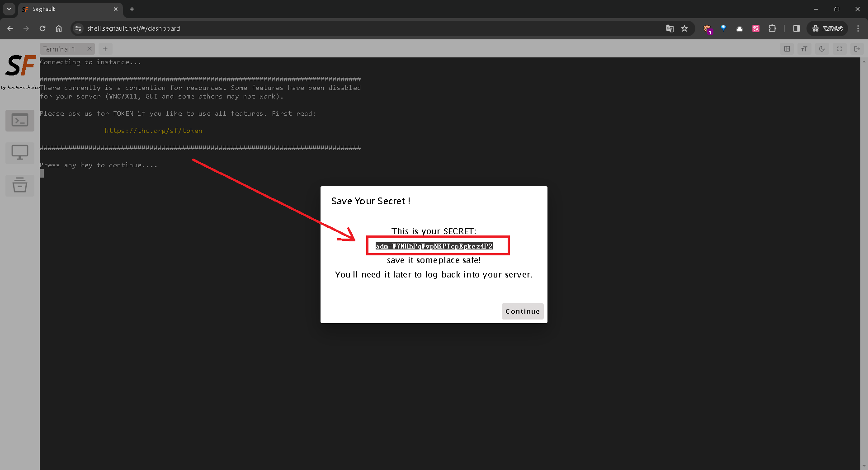
Task: Click 'Press any key to continue....' text
Action: click(99, 165)
